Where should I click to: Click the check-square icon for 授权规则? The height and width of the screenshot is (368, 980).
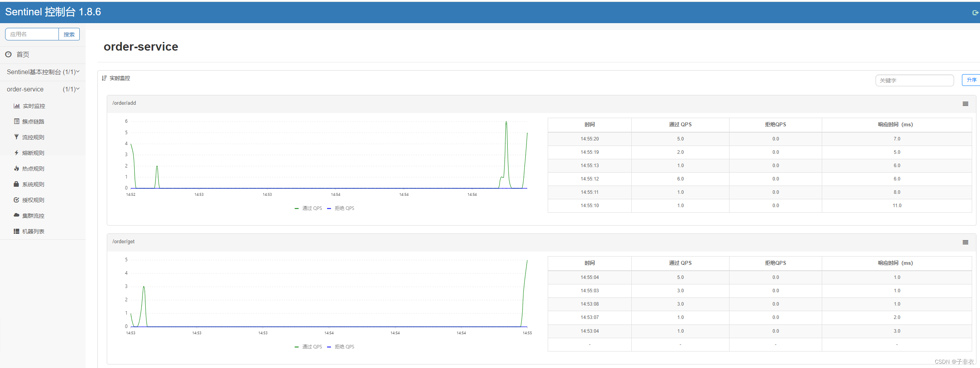[16, 200]
